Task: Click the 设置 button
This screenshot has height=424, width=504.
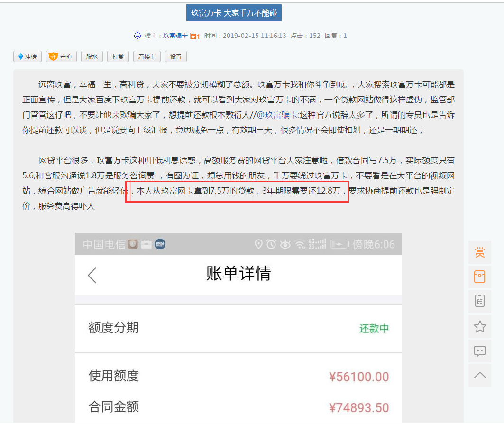Action: coord(176,56)
